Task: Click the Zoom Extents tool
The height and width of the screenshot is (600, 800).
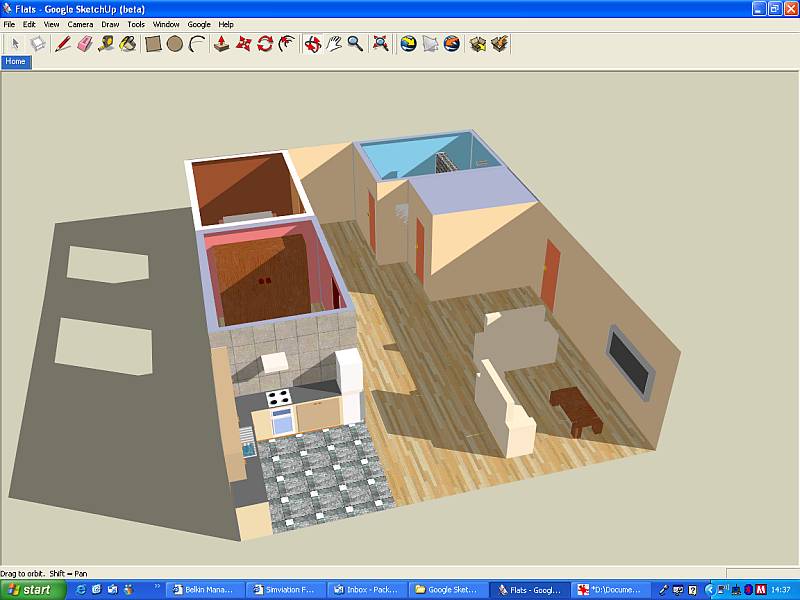Action: click(380, 44)
